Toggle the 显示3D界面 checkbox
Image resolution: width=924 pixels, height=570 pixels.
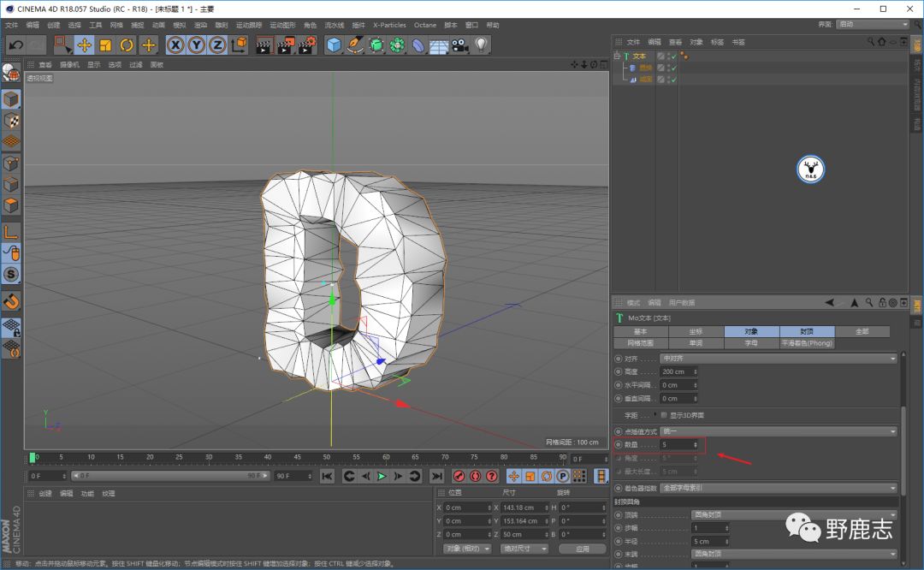pyautogui.click(x=664, y=416)
